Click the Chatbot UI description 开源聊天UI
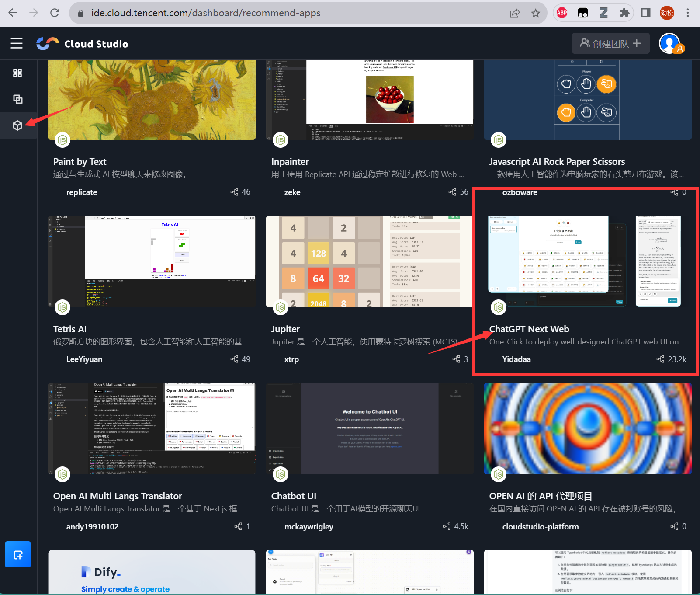The width and height of the screenshot is (700, 595). (x=346, y=509)
